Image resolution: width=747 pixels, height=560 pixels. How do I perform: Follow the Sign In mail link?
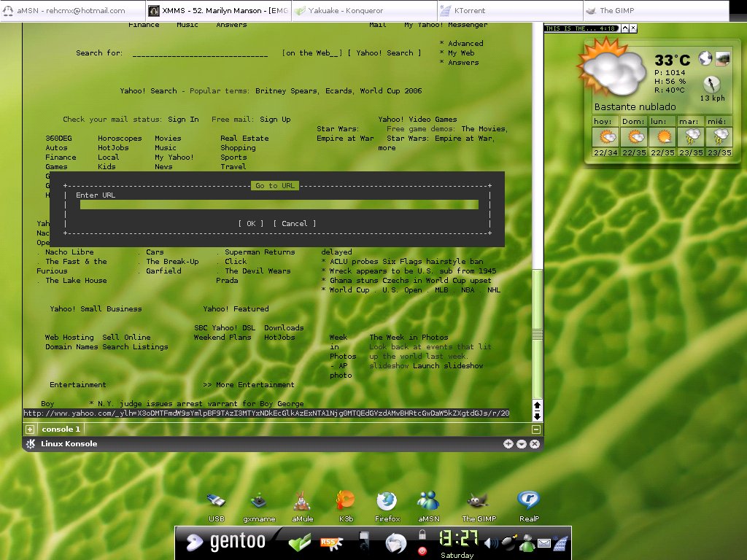[x=183, y=120]
